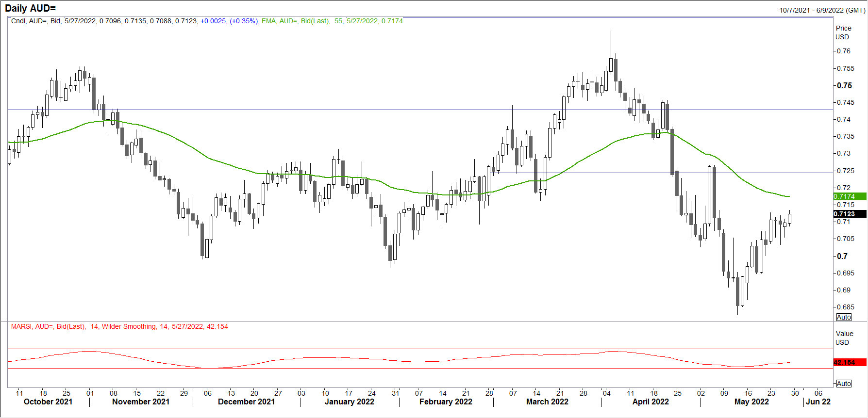The image size is (868, 418).
Task: Click the red 42.154 RSI value tag
Action: point(850,362)
